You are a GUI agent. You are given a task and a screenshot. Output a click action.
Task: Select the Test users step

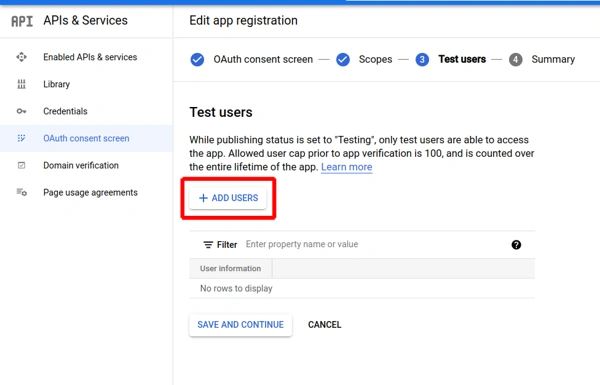click(x=462, y=59)
